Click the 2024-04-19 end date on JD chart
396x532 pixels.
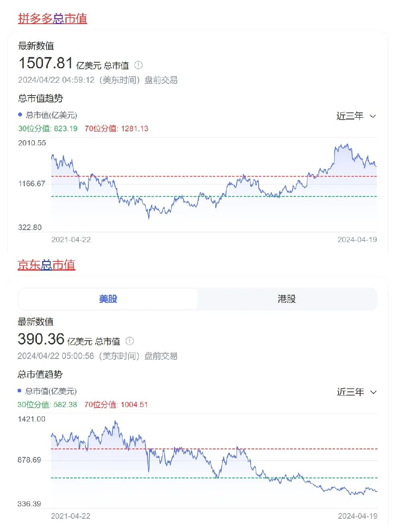pyautogui.click(x=357, y=516)
